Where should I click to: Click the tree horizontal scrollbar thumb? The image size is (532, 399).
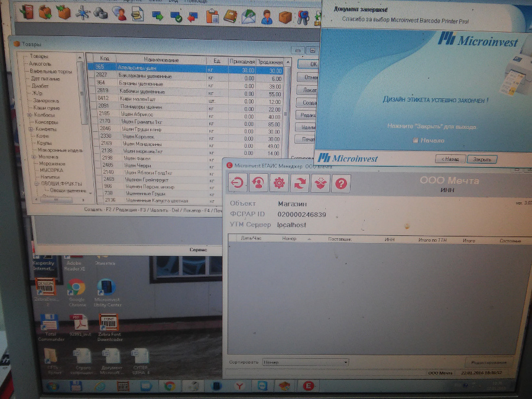tap(56, 200)
